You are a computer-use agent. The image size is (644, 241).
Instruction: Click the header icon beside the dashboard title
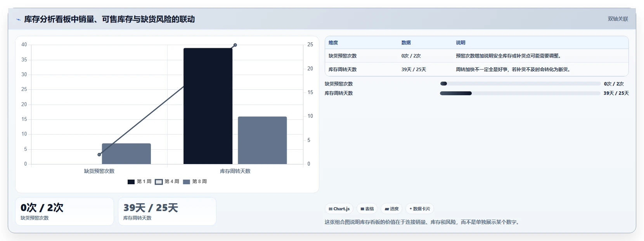point(18,19)
